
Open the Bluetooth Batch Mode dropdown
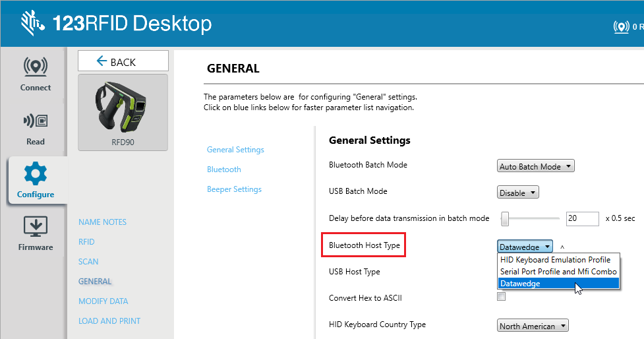click(536, 166)
